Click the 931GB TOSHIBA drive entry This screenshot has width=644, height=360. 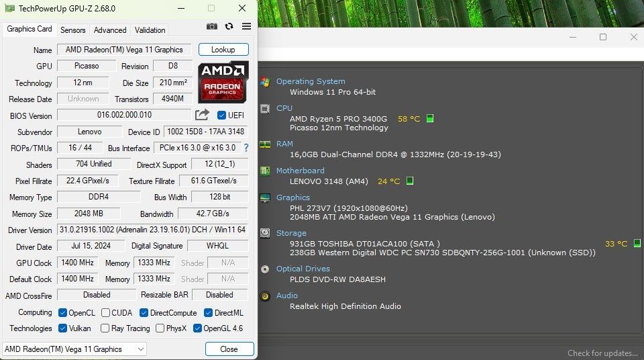point(365,244)
